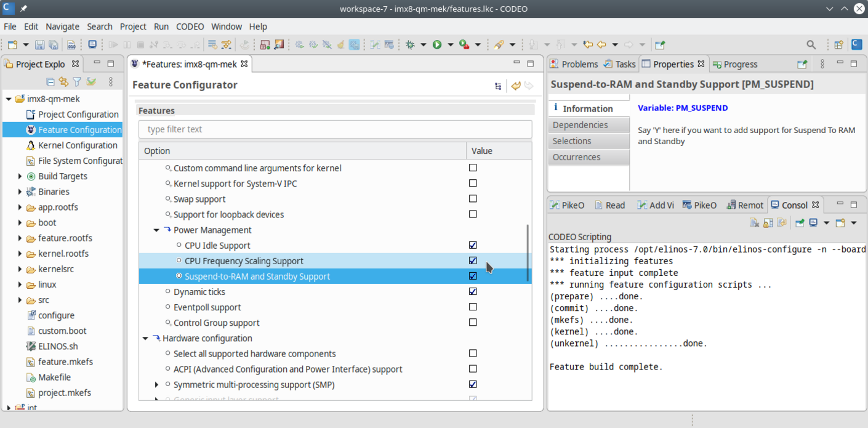Screen dimensions: 868x428
Task: Expand the boot folder in Project Explorer
Action: (19, 222)
